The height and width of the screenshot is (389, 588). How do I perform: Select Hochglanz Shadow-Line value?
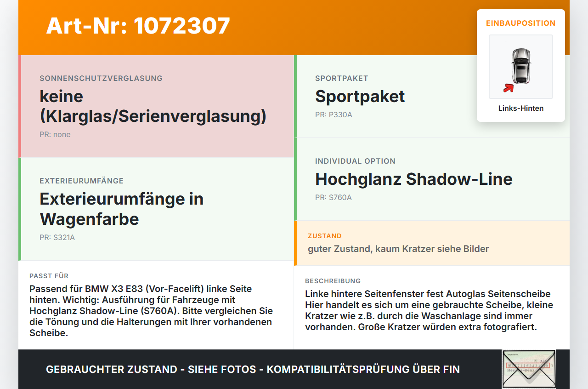(414, 179)
